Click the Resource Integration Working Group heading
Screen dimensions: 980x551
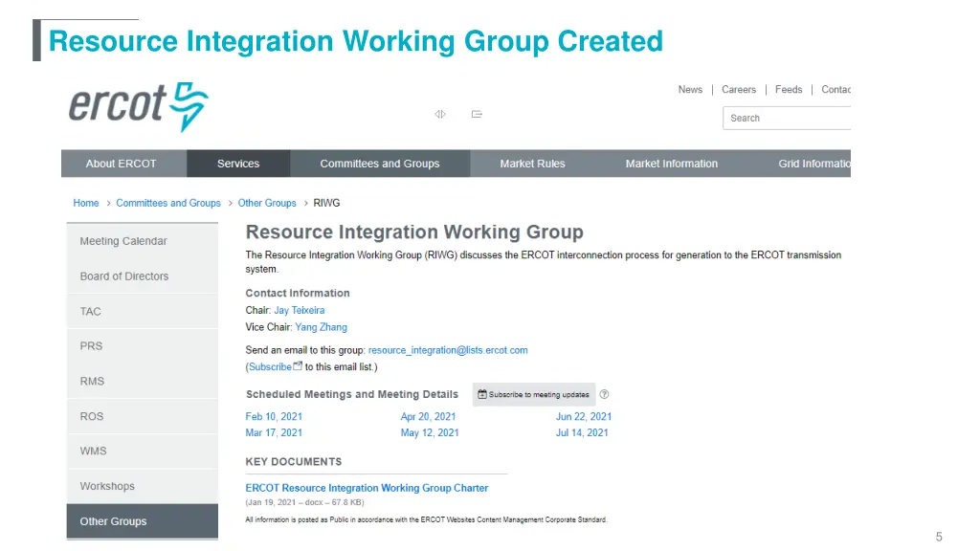coord(414,231)
